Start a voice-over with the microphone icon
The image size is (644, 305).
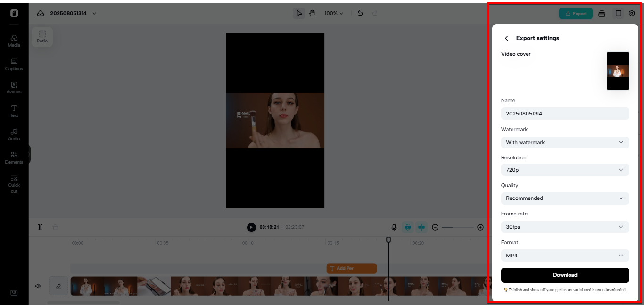tap(394, 227)
